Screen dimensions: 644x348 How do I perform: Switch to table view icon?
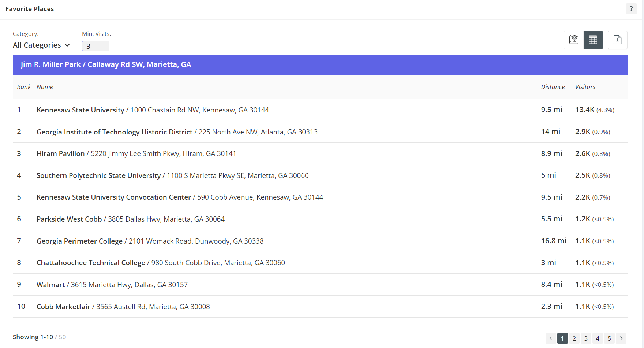pyautogui.click(x=593, y=40)
